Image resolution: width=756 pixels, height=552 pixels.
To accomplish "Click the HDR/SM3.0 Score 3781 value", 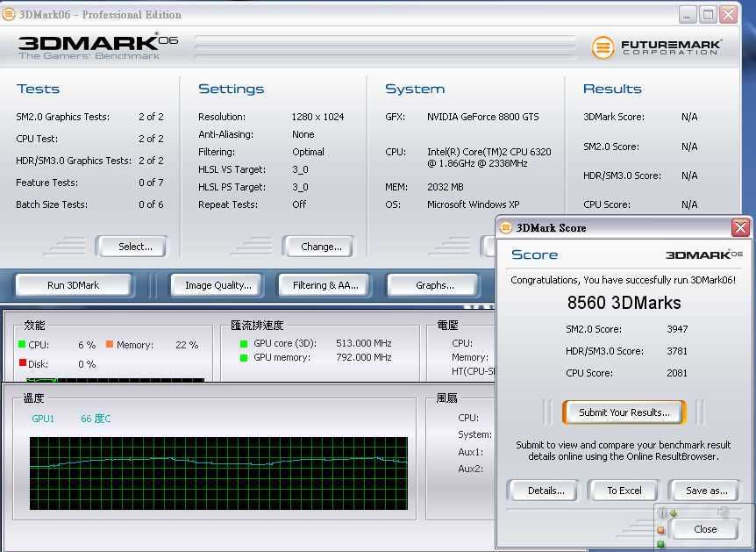I will coord(677,351).
